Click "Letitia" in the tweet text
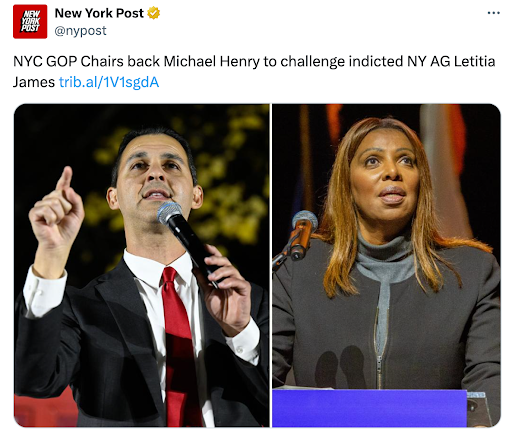The width and height of the screenshot is (512, 434). click(475, 62)
